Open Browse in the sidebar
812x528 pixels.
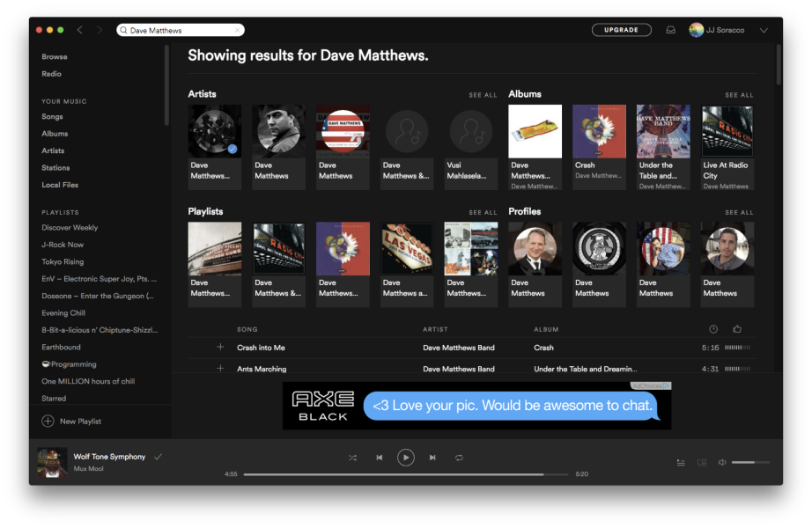tap(55, 57)
